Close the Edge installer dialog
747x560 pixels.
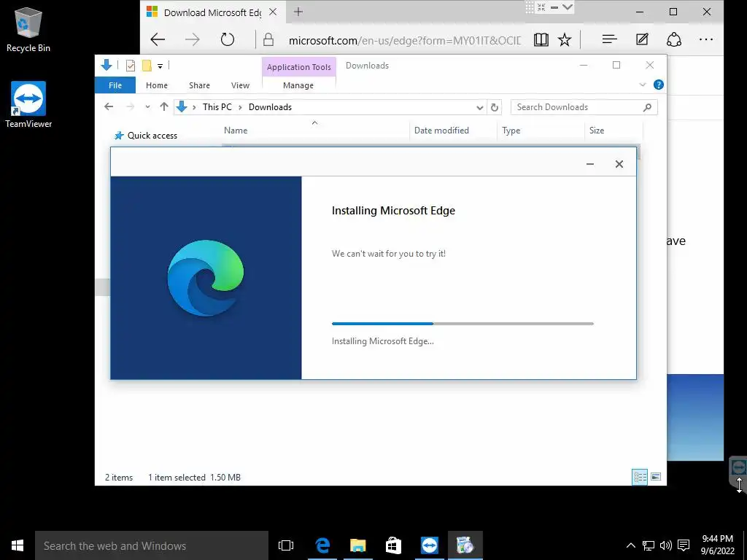(x=619, y=164)
